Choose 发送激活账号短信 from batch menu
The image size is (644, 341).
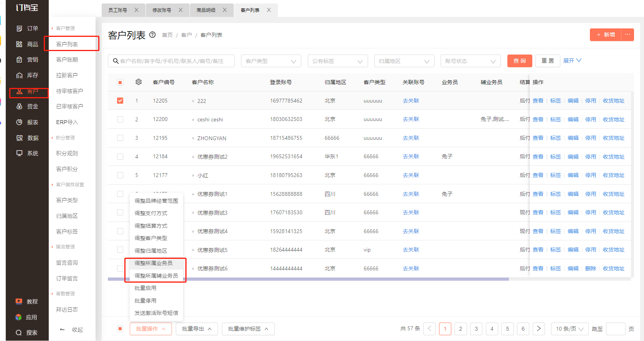tap(156, 313)
